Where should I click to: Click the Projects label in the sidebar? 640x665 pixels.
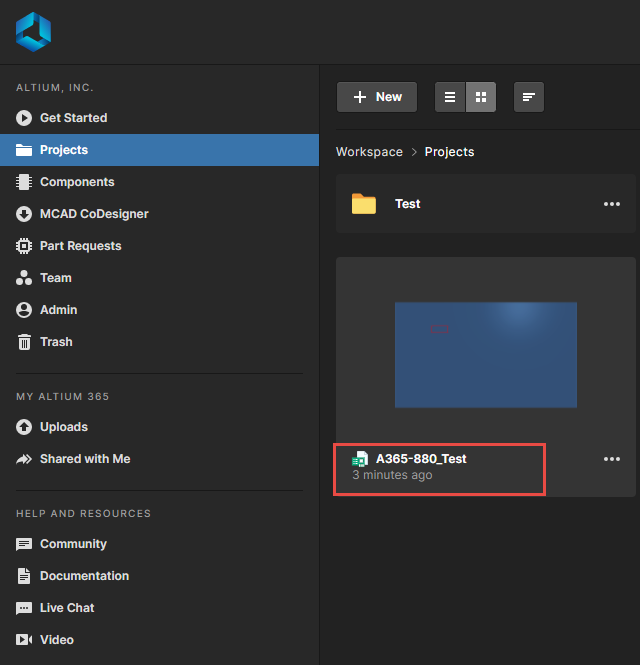pos(64,150)
